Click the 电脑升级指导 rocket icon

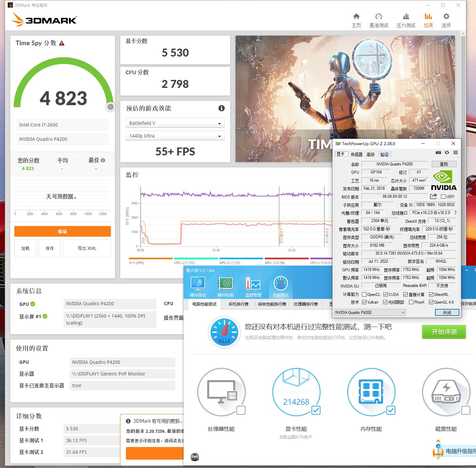438,450
